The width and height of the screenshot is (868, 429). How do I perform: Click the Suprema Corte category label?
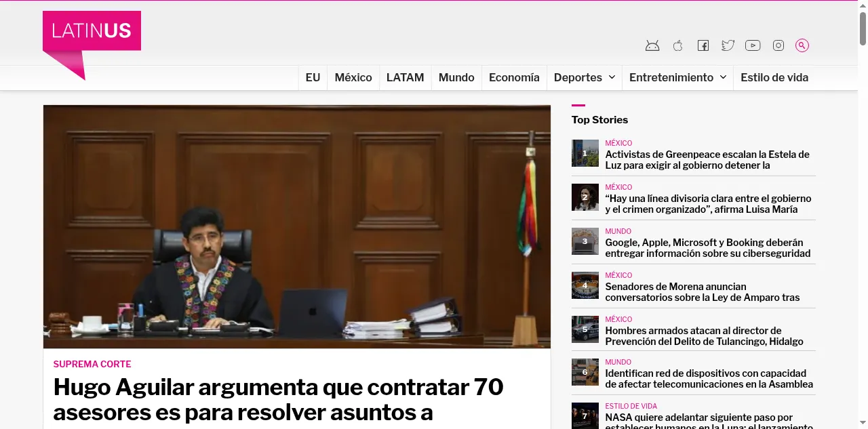(92, 364)
